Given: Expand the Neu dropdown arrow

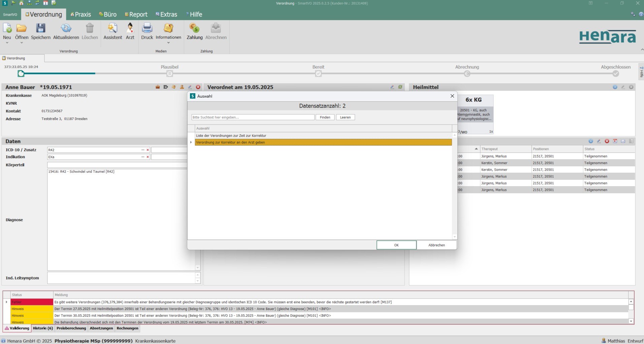Looking at the screenshot, I should [x=7, y=43].
